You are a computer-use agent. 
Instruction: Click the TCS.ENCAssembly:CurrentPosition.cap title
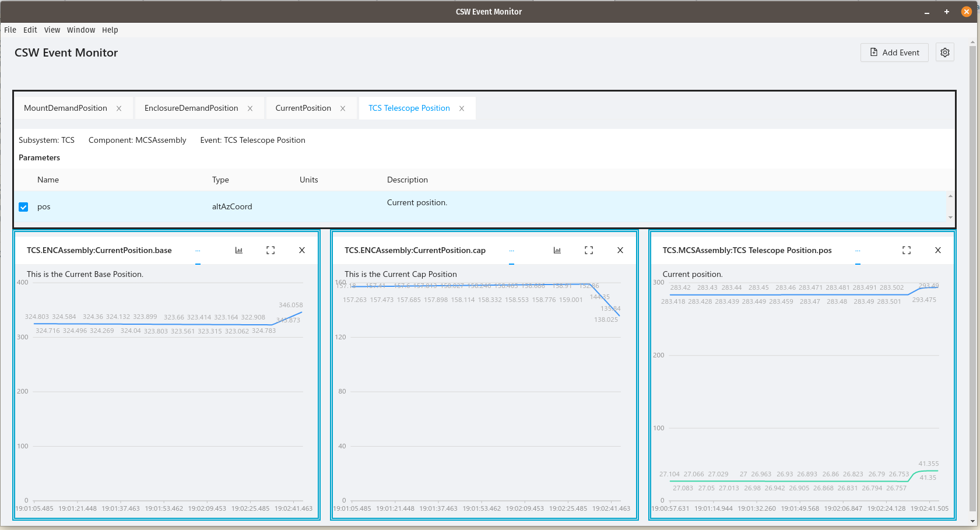(x=415, y=250)
